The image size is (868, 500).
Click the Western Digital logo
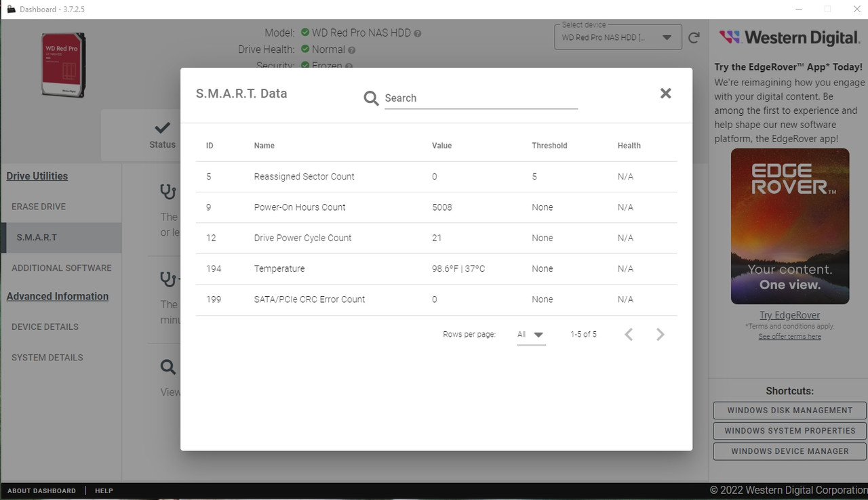click(x=790, y=37)
